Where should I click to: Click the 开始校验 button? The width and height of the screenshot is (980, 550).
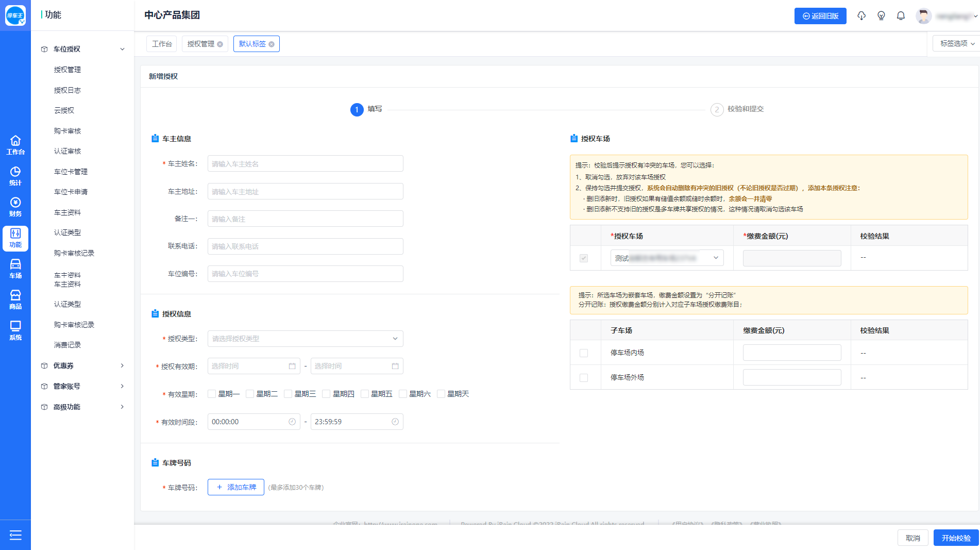[956, 538]
